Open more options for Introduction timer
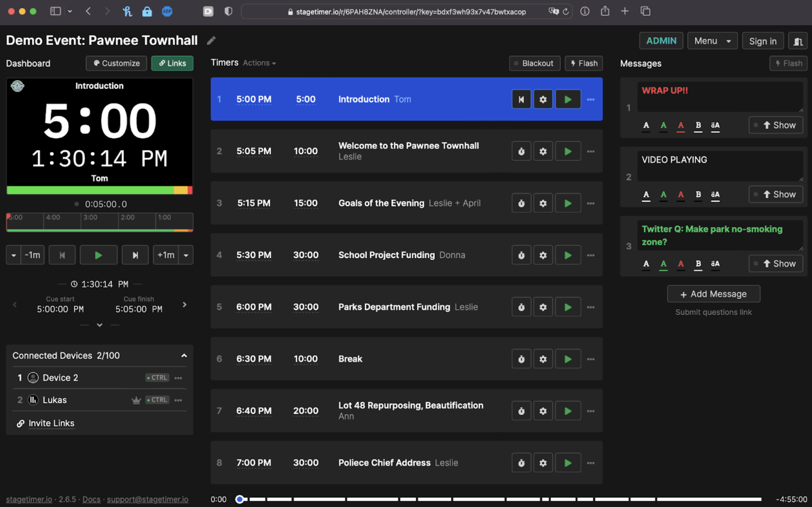This screenshot has width=812, height=507. 590,99
